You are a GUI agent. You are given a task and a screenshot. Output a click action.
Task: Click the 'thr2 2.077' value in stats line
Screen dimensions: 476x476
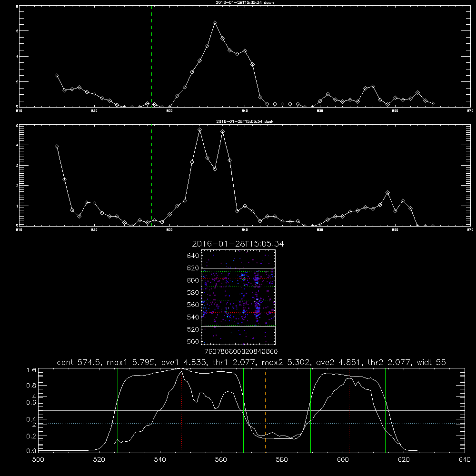tap(389, 362)
